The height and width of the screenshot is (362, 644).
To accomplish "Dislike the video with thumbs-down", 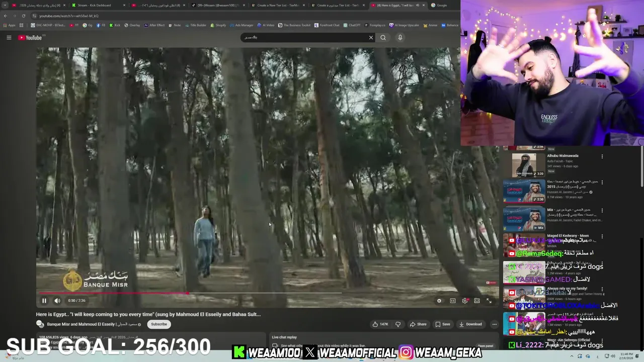I will [x=398, y=324].
